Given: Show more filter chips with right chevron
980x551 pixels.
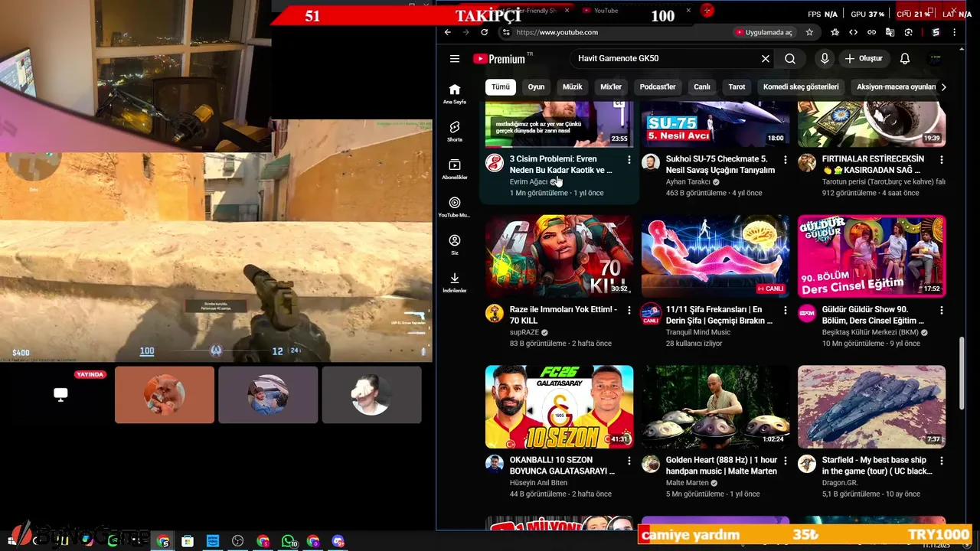Looking at the screenshot, I should pyautogui.click(x=943, y=87).
